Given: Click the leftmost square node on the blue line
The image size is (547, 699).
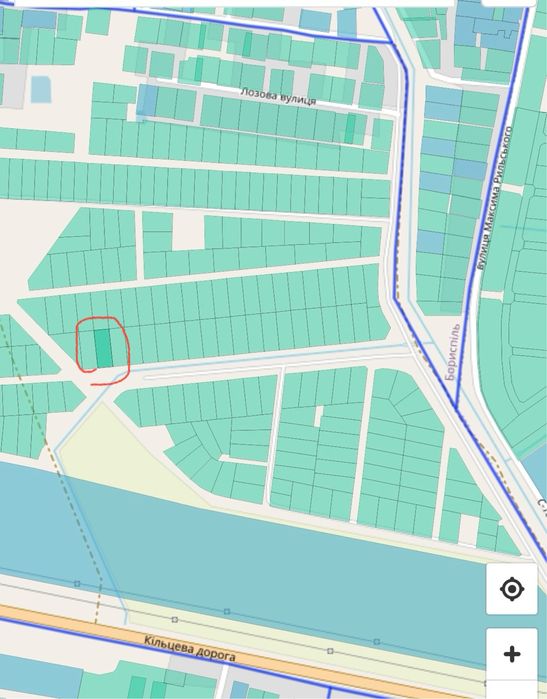Looking at the screenshot, I should 77,584.
